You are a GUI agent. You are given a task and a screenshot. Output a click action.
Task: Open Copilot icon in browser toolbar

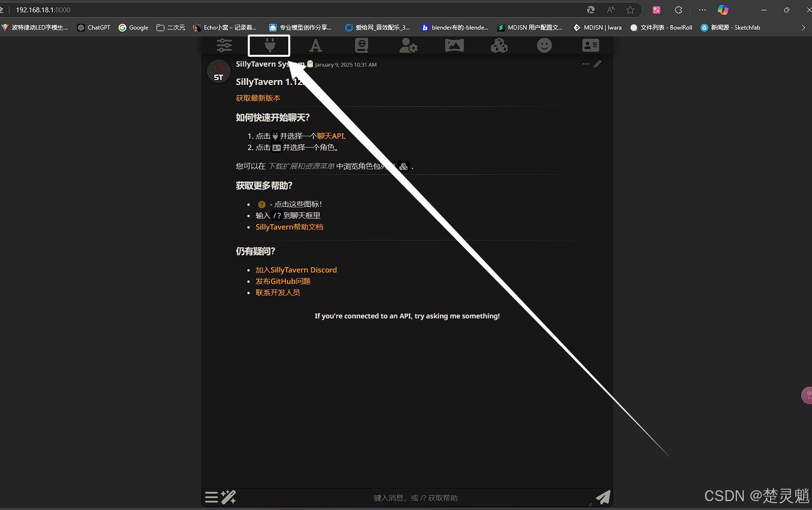[723, 10]
